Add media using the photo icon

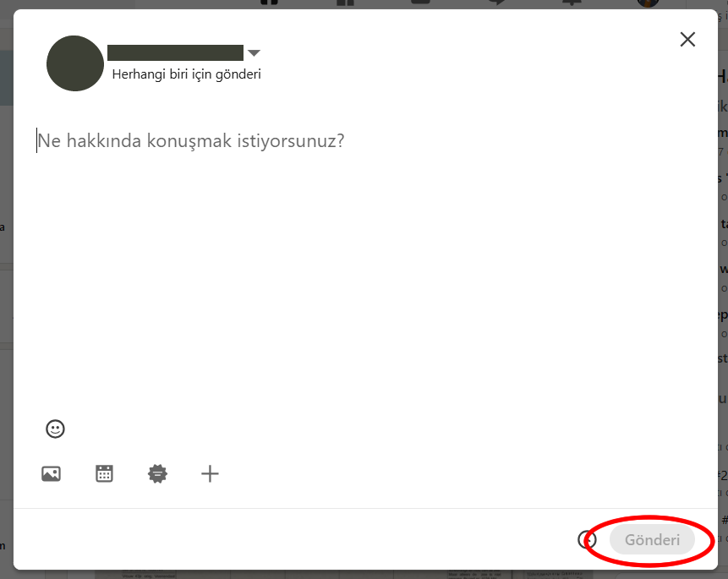51,473
